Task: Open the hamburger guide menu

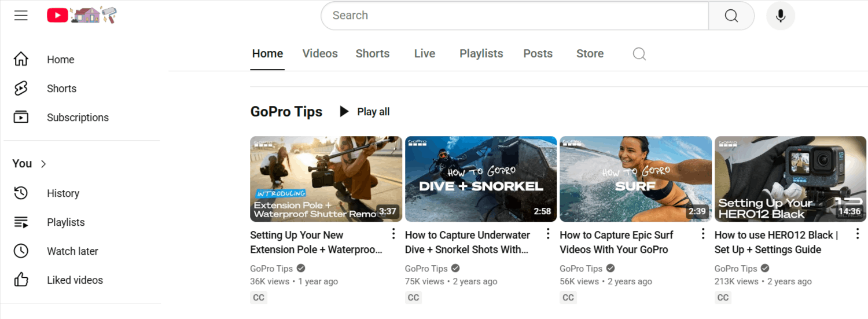Action: point(21,16)
